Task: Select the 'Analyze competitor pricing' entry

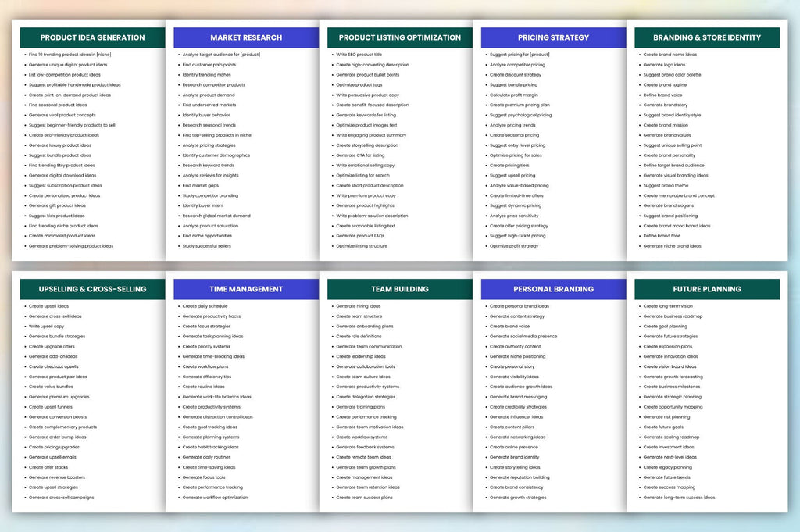Action: (517, 65)
